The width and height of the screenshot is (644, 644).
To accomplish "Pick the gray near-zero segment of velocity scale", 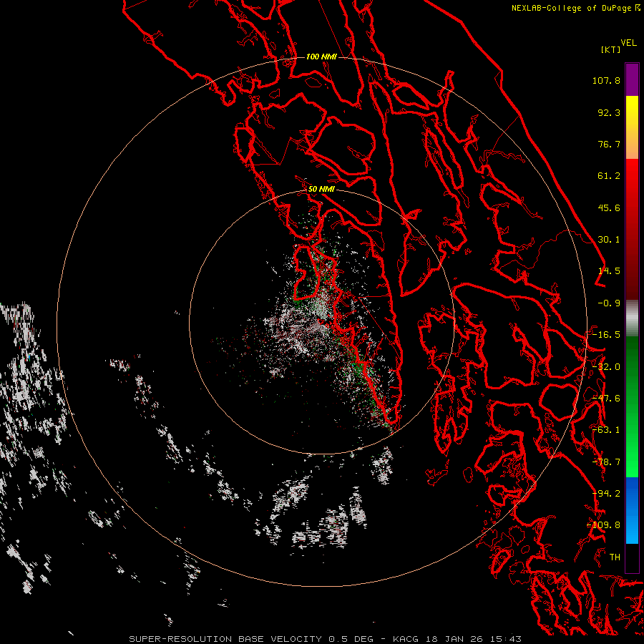I will 632,318.
